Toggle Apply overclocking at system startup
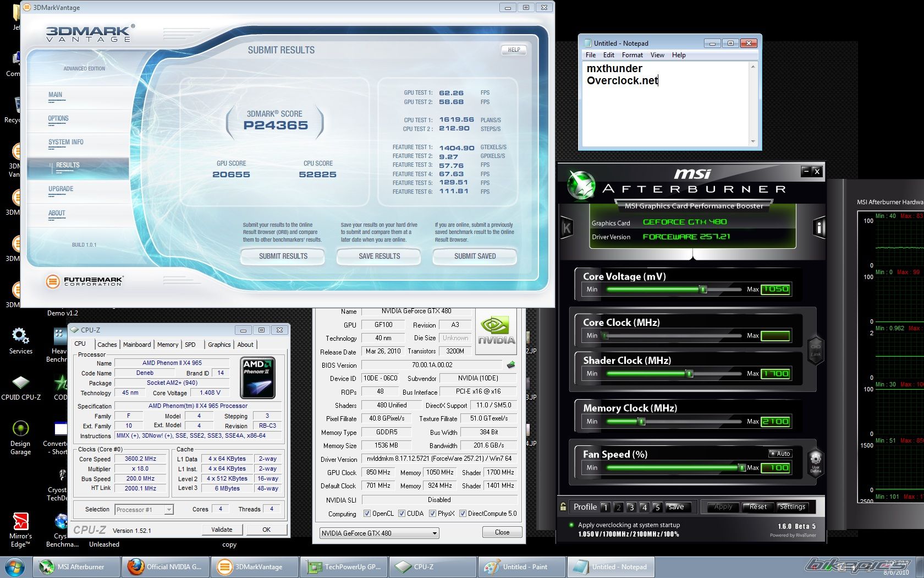Image resolution: width=924 pixels, height=578 pixels. 572,525
